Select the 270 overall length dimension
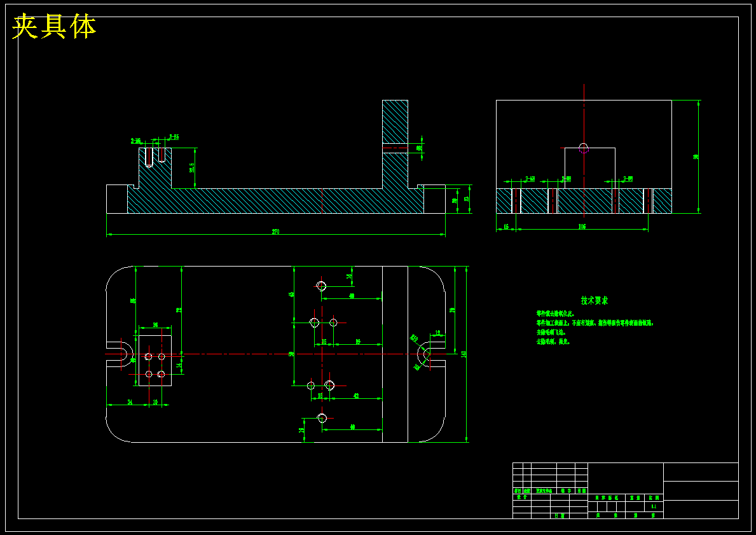This screenshot has height=535, width=756. coord(275,232)
